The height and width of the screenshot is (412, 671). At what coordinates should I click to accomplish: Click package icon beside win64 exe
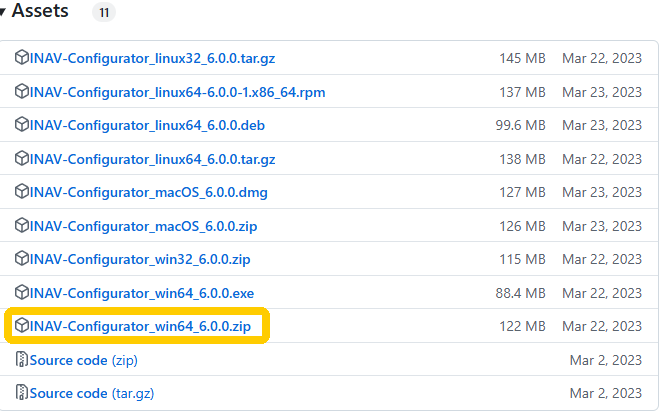(x=21, y=292)
